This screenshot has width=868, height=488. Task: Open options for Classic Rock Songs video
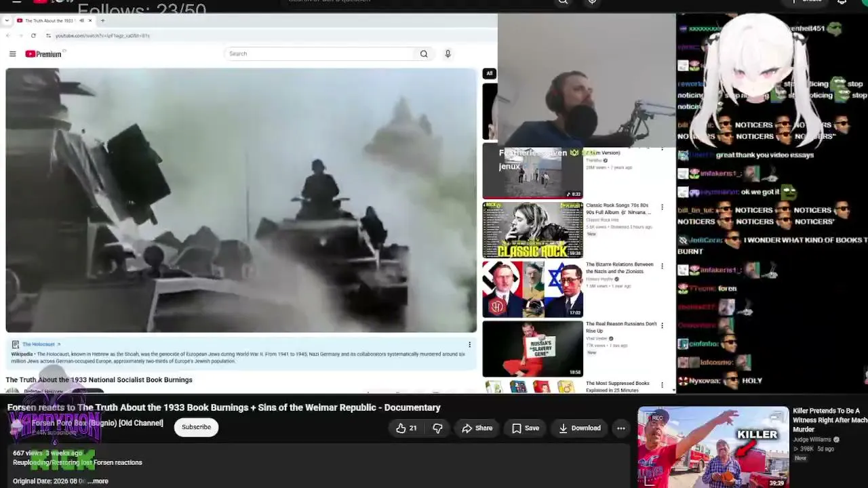tap(662, 207)
